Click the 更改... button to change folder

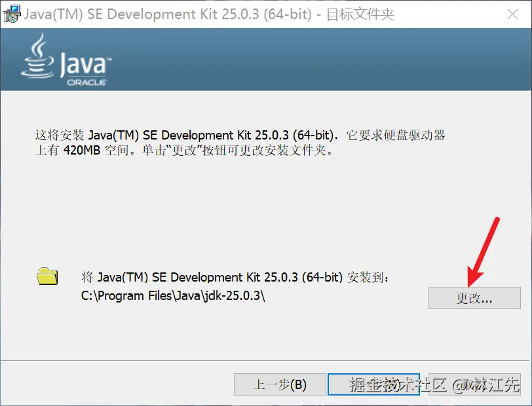[x=474, y=298]
